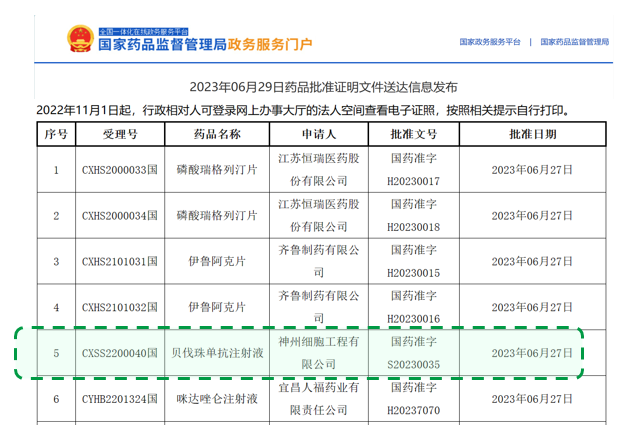Click 江苏恒瑞医药股份有限公司 in row 1
This screenshot has height=433, width=634.
point(319,170)
